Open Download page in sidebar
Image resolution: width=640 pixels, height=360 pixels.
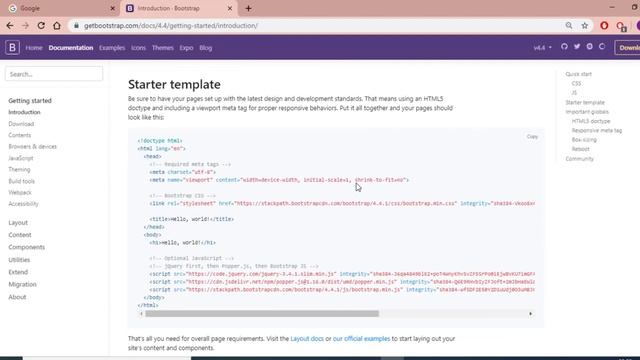tap(21, 124)
